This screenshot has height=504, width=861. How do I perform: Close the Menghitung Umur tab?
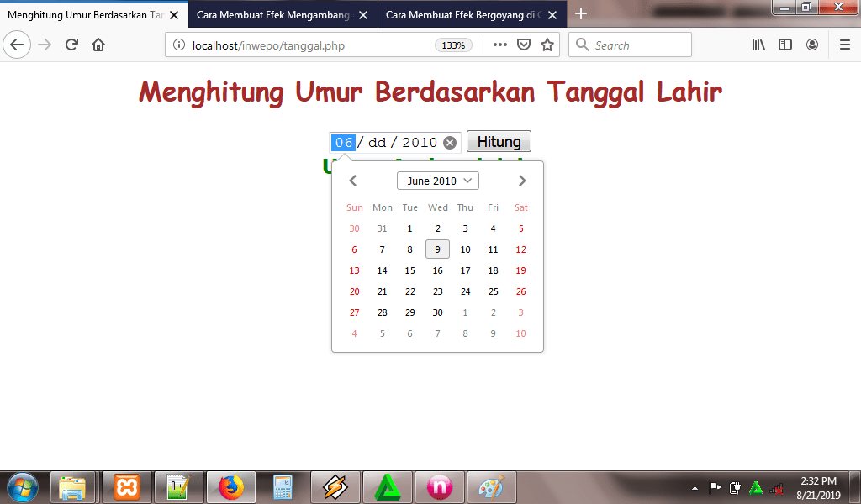pyautogui.click(x=174, y=15)
